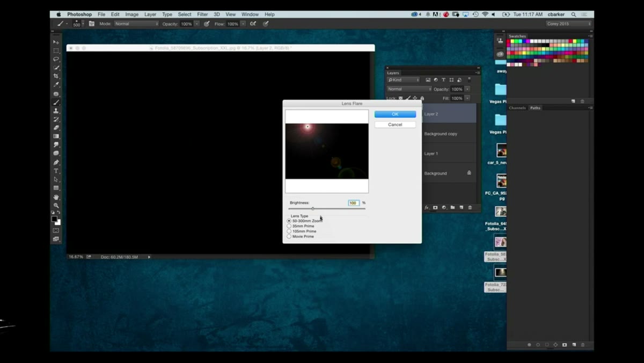Image resolution: width=644 pixels, height=363 pixels.
Task: Toggle airbrush build-up icon in options bar
Action: pyautogui.click(x=253, y=24)
